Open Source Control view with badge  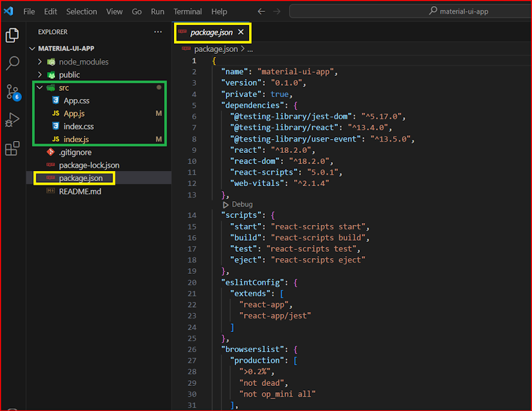(12, 92)
